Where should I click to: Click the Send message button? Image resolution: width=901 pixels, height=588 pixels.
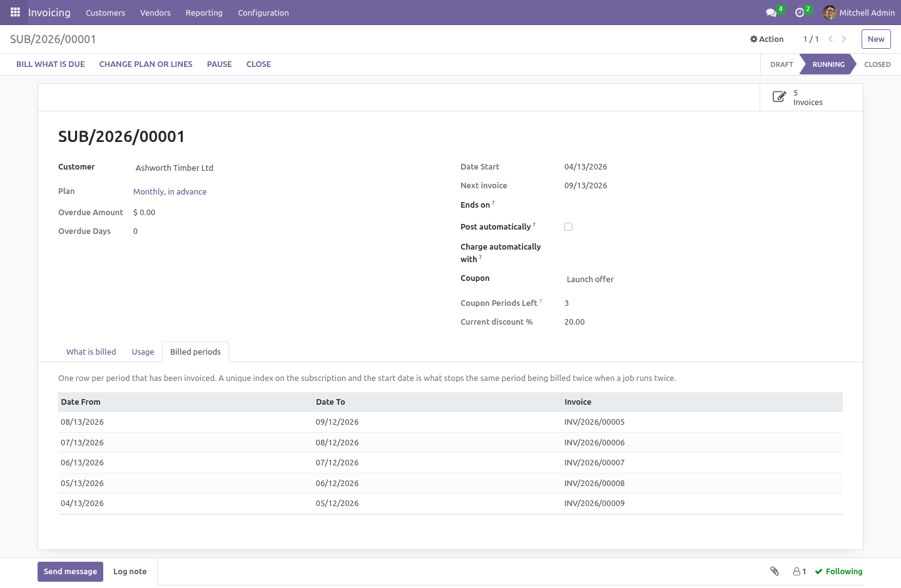pyautogui.click(x=70, y=571)
